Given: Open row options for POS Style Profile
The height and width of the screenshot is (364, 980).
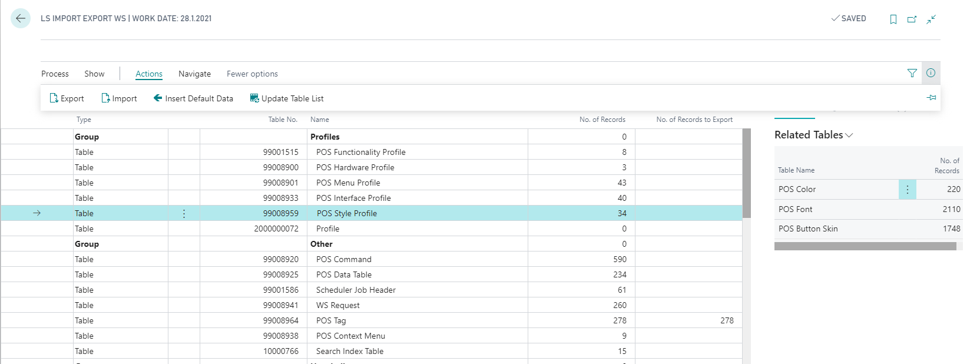Looking at the screenshot, I should coord(184,214).
